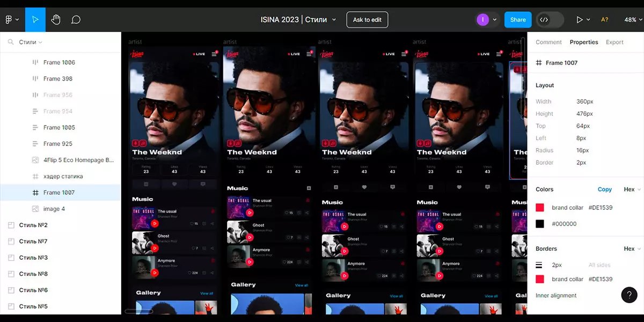This screenshot has width=644, height=322.
Task: Select the Frame 1006 layer
Action: 60,62
